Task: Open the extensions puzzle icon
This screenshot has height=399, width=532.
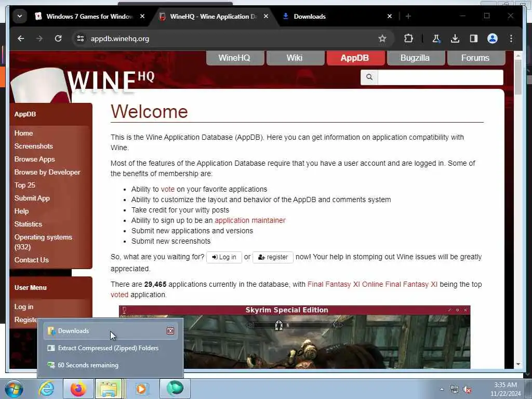Action: (x=408, y=38)
